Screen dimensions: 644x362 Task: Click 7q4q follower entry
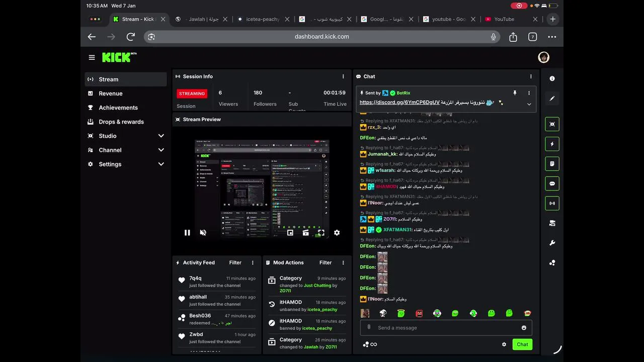[217, 282]
